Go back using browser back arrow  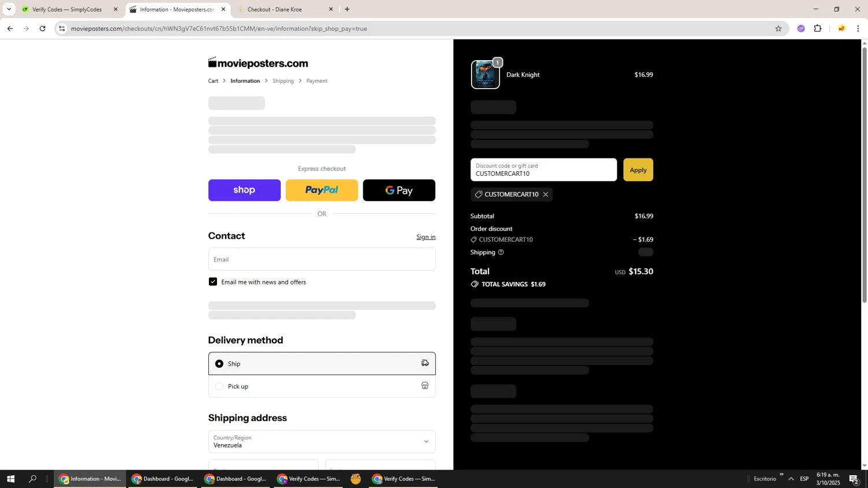point(10,28)
